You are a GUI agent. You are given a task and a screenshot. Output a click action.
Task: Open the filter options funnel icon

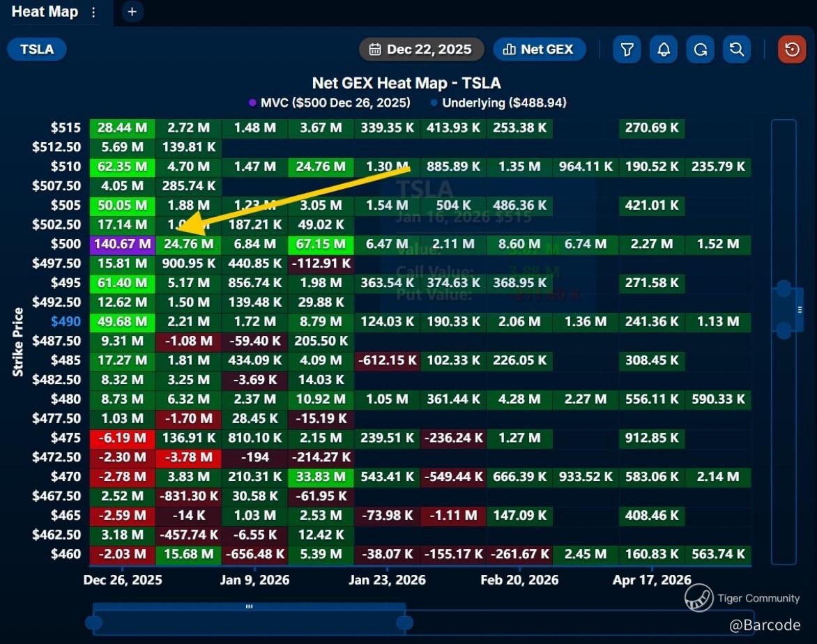click(627, 49)
